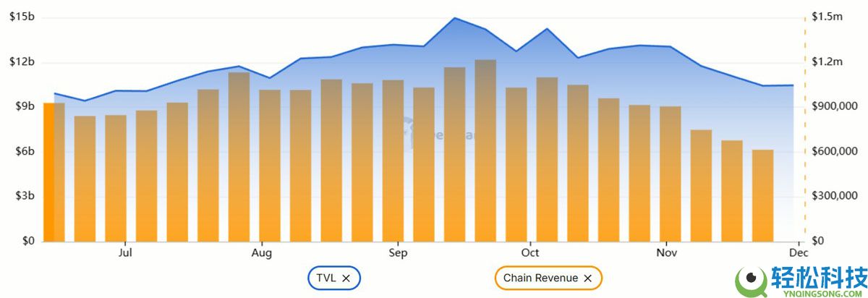Click the Dec label at the axis end
Image resolution: width=868 pixels, height=298 pixels.
(x=798, y=253)
